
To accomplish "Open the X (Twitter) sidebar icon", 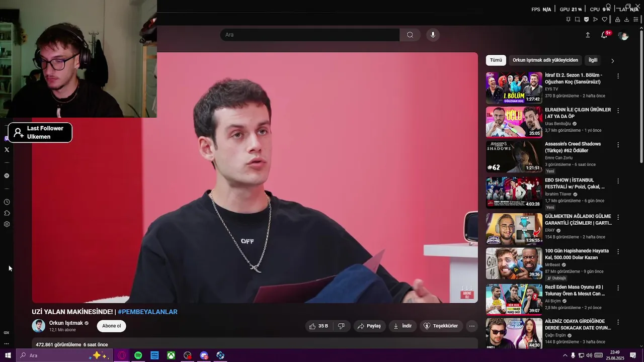I will coord(7,150).
